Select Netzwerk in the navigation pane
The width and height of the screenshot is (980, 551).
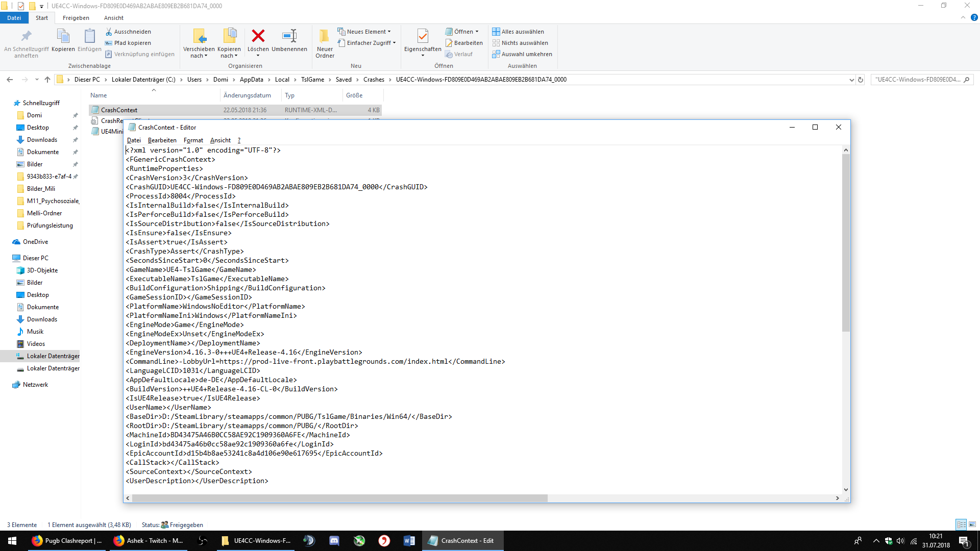click(x=35, y=385)
